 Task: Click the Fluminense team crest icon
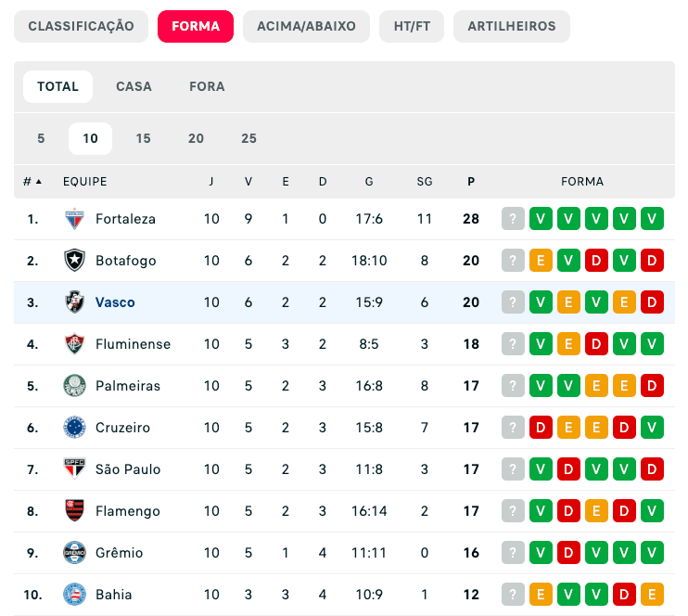coord(74,344)
